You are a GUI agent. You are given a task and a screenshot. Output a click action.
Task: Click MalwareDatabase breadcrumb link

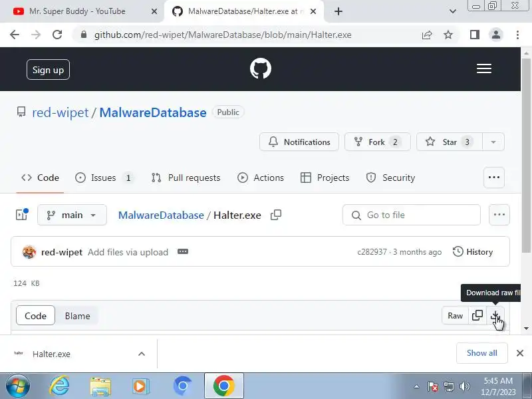[x=161, y=215]
